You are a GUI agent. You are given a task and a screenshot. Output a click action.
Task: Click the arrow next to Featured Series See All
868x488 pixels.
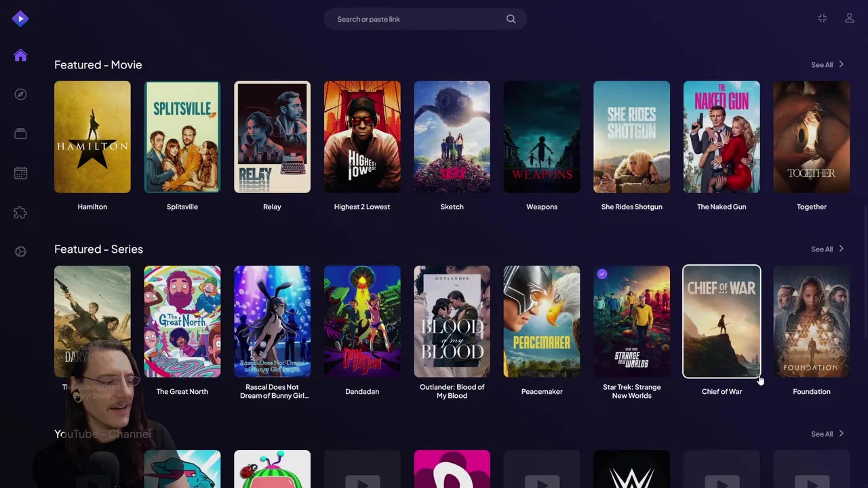pos(841,249)
